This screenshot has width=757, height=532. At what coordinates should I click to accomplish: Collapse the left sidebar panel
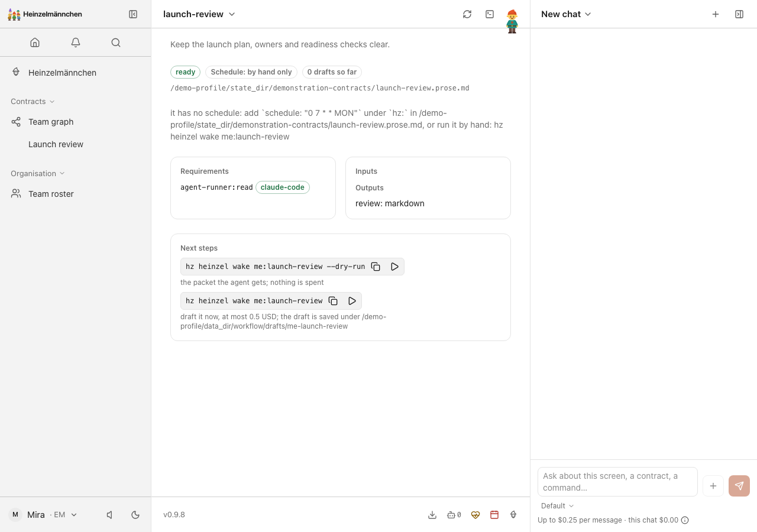(133, 14)
